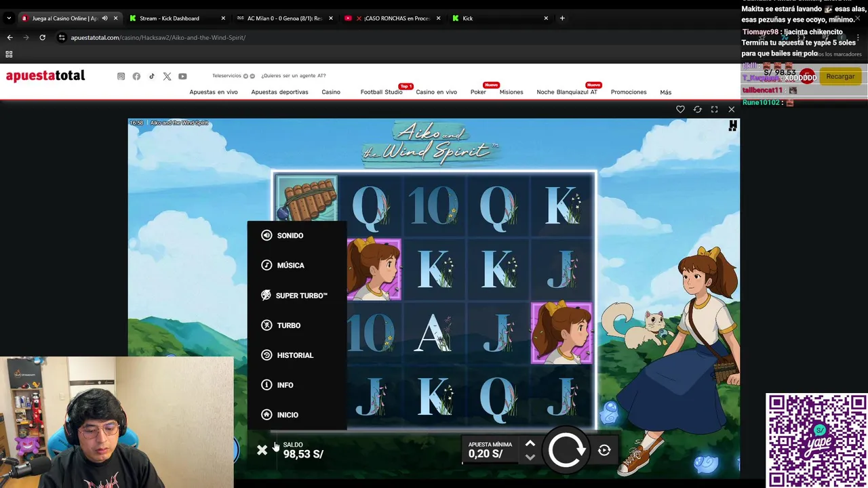Open a new browser tab
This screenshot has height=488, width=868.
tap(562, 18)
